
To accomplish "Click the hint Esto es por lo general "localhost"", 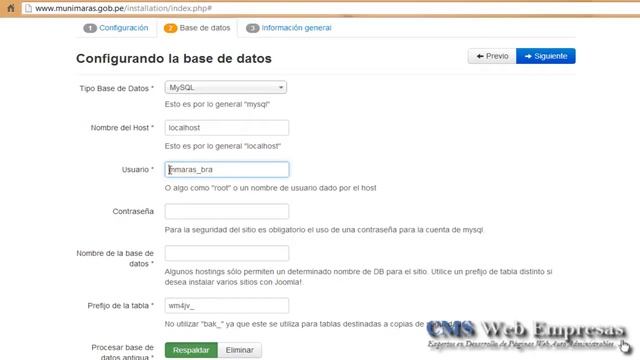I will [223, 146].
